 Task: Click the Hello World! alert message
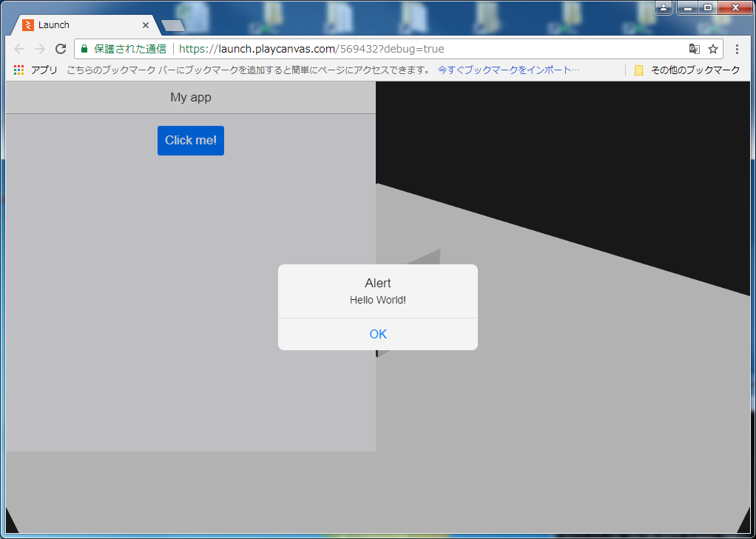coord(378,300)
